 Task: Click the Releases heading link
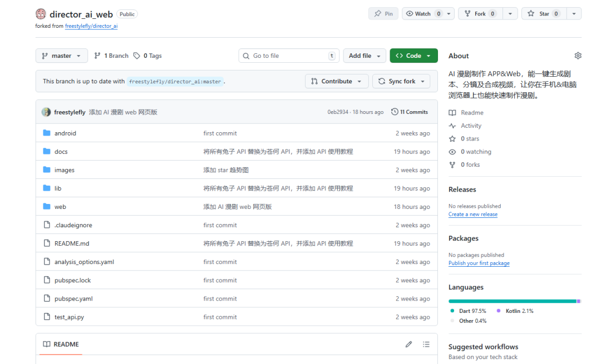(x=462, y=190)
